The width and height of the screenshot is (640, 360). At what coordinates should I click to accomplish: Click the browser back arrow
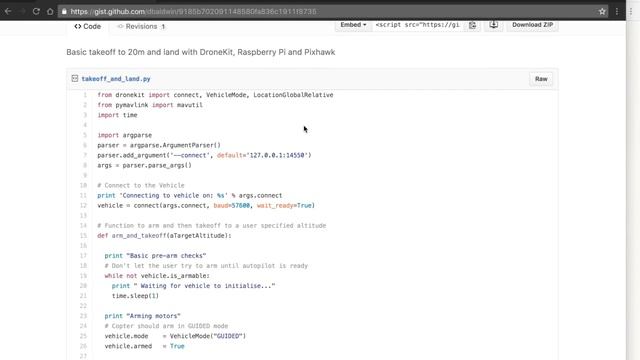(8, 11)
